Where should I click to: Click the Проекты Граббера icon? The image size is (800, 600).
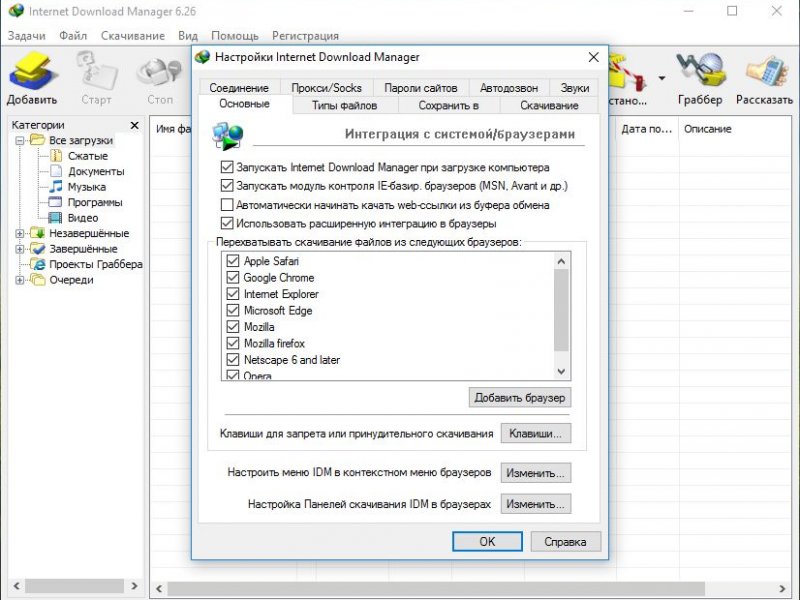(38, 264)
